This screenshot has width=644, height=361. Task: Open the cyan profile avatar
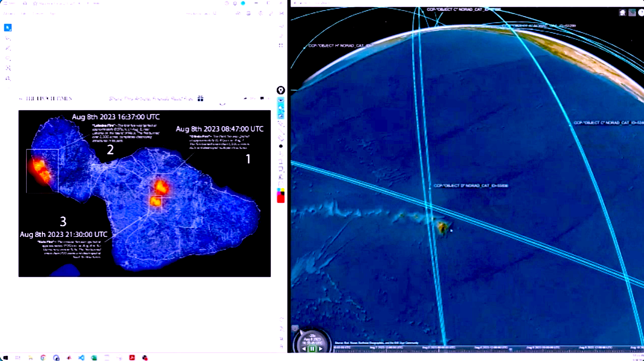[x=243, y=3]
